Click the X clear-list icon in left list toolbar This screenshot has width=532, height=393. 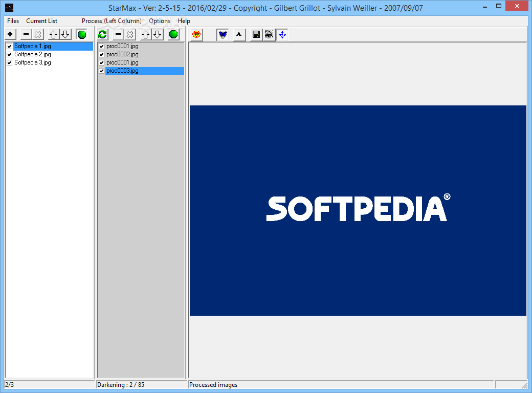click(x=38, y=34)
